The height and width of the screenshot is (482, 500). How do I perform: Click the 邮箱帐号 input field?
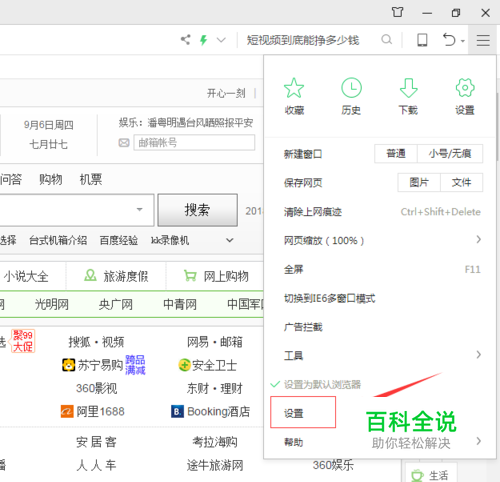(194, 143)
